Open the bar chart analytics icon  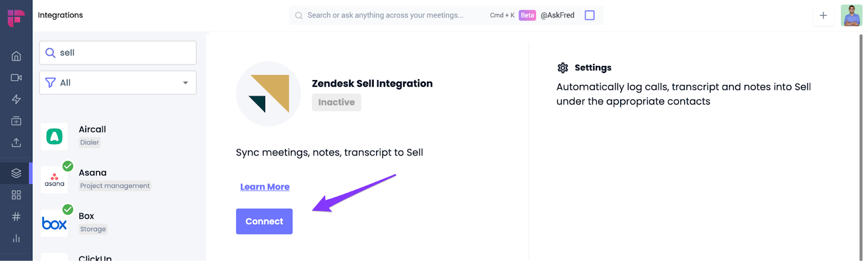click(16, 238)
